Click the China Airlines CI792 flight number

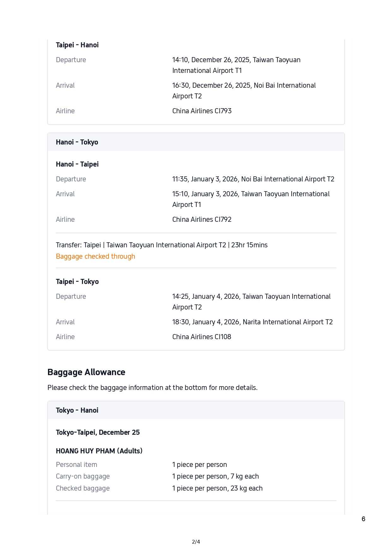pos(202,220)
